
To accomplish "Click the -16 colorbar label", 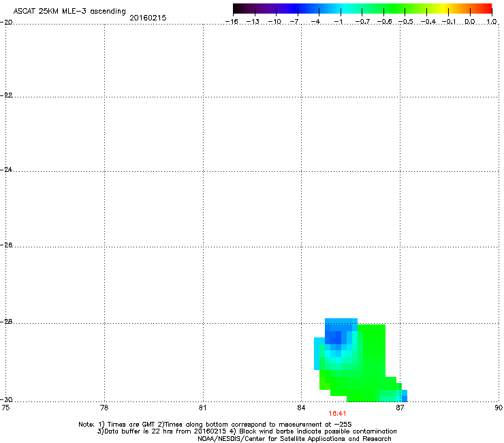I will click(232, 22).
